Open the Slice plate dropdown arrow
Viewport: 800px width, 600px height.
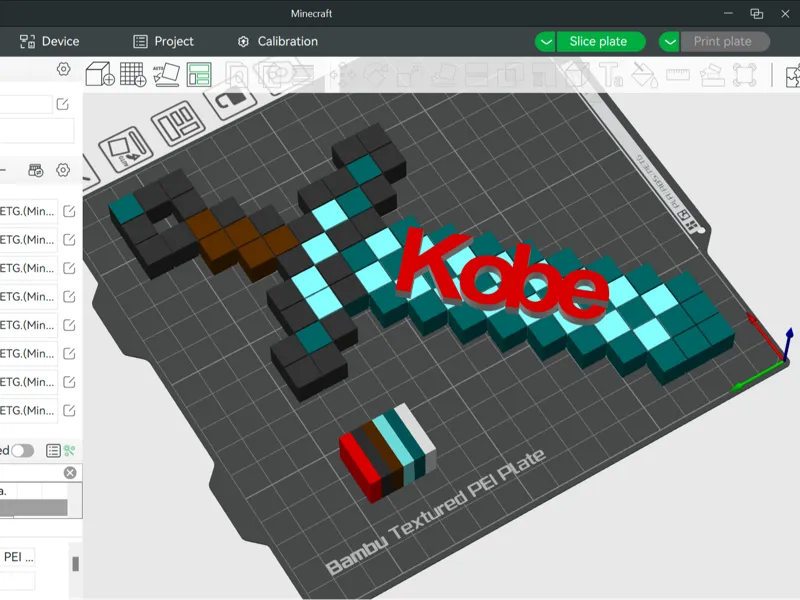point(545,41)
